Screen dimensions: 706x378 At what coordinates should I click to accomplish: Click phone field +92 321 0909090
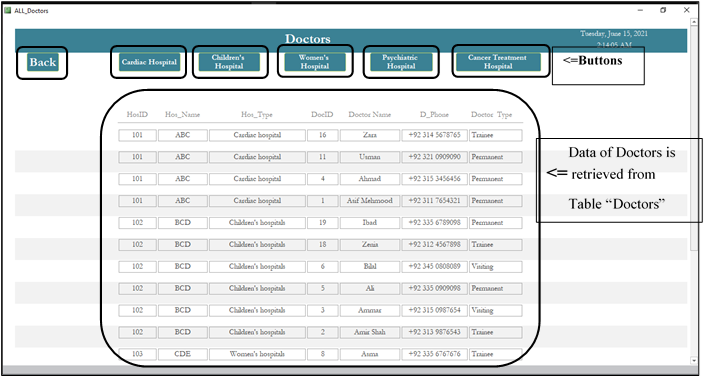(434, 157)
